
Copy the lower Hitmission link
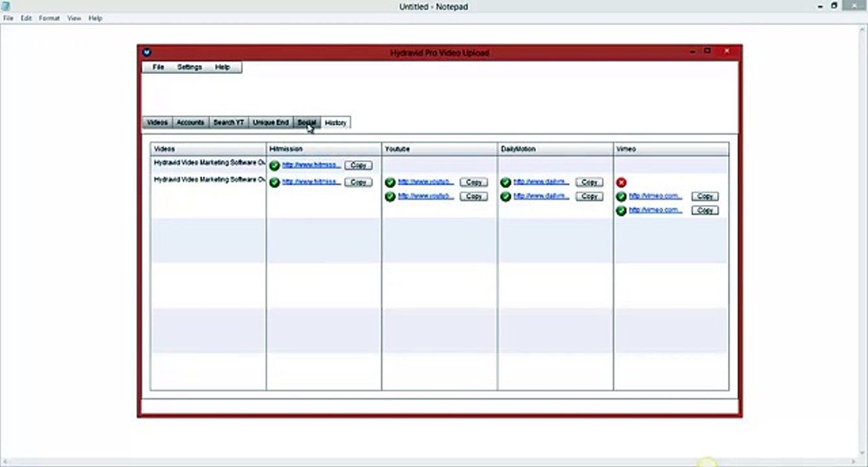point(358,182)
